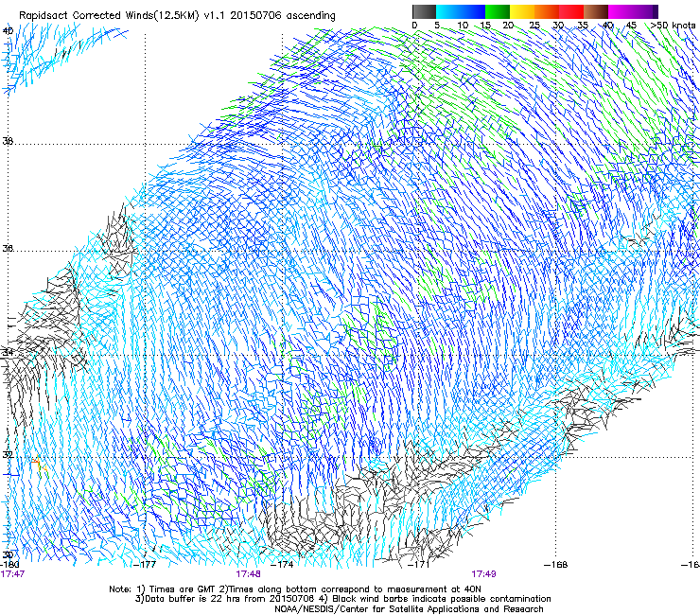Click the longitude '-174' label on bottom axis

coord(283,564)
